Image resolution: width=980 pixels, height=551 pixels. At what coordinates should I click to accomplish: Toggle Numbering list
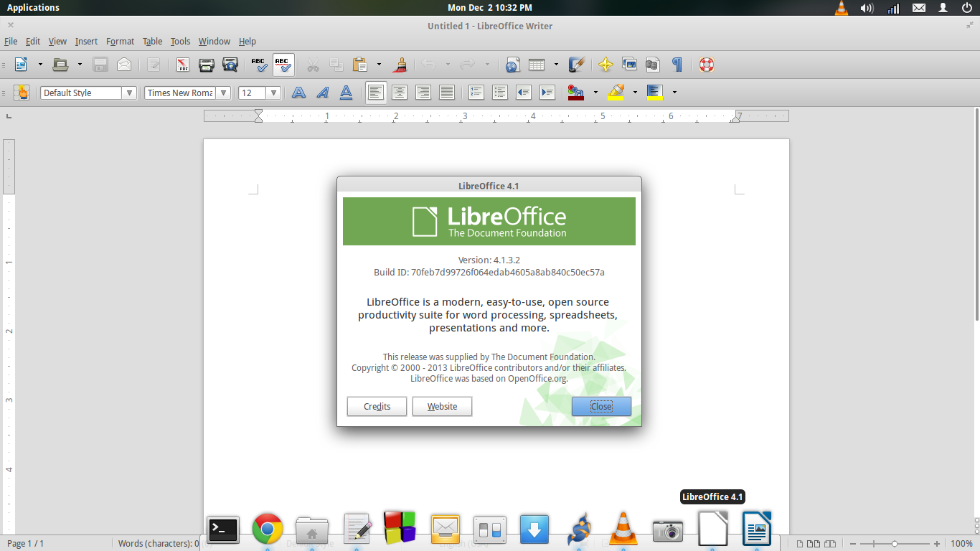coord(476,93)
